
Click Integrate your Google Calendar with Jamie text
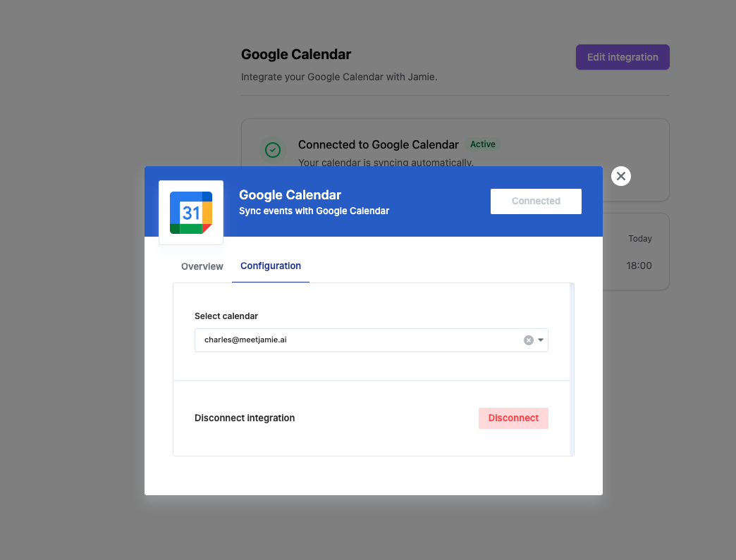point(339,77)
